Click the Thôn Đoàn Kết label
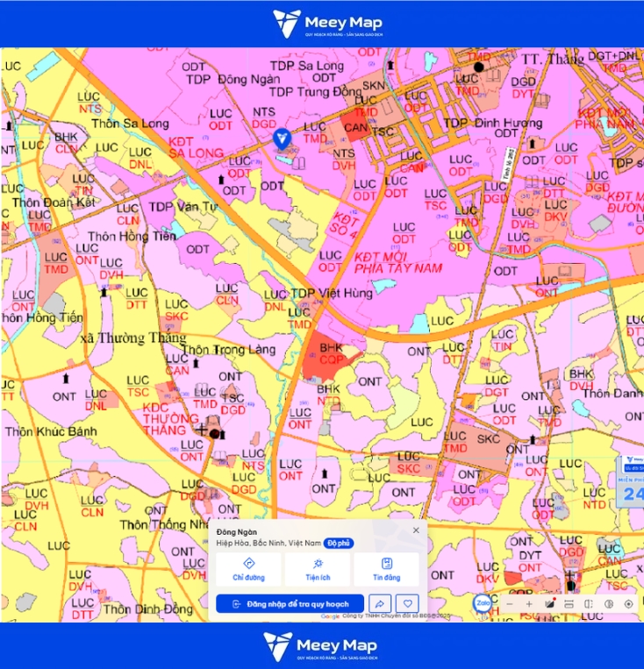The height and width of the screenshot is (669, 644). [x=54, y=203]
